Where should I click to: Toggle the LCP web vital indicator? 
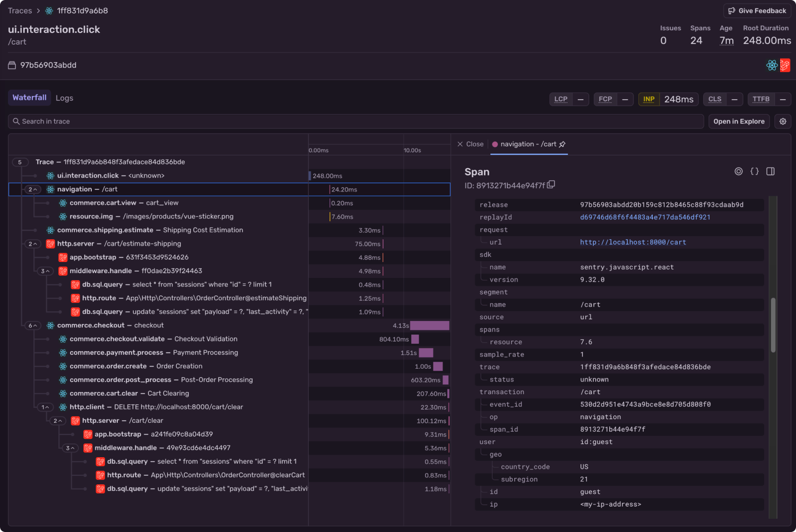(x=561, y=99)
